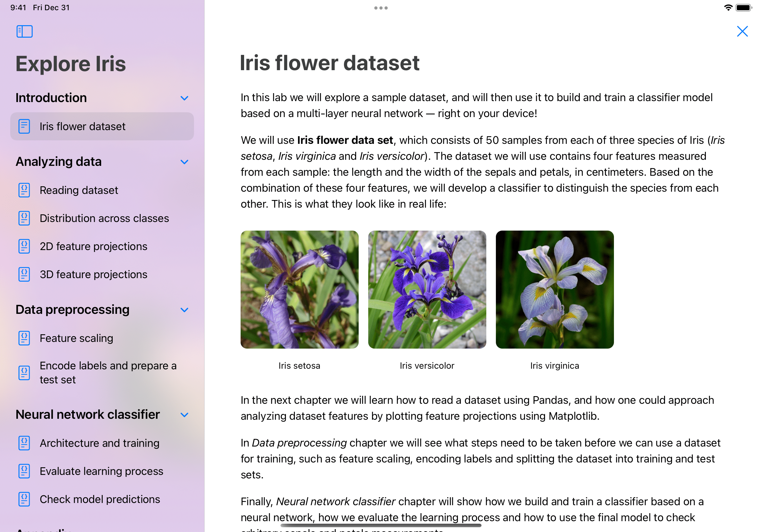762x532 pixels.
Task: Open Encode labels and prepare a test set
Action: tap(108, 373)
